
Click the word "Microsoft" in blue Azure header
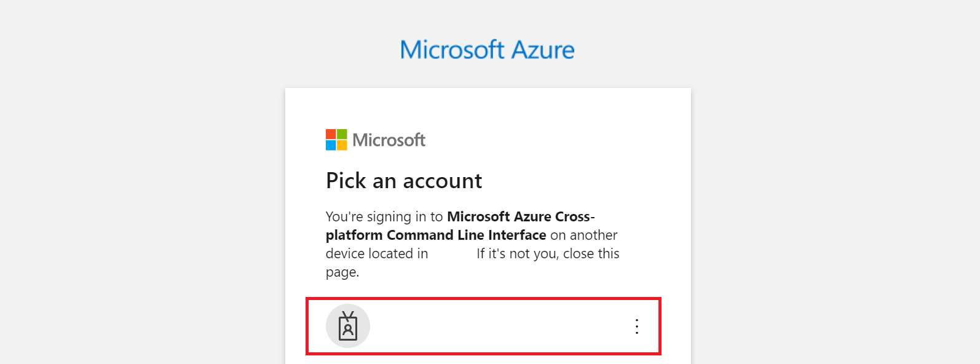pyautogui.click(x=452, y=50)
